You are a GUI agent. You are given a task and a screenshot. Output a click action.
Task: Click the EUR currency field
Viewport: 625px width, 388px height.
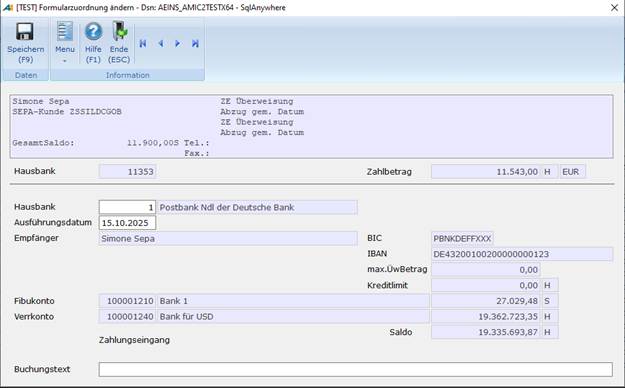pyautogui.click(x=573, y=172)
